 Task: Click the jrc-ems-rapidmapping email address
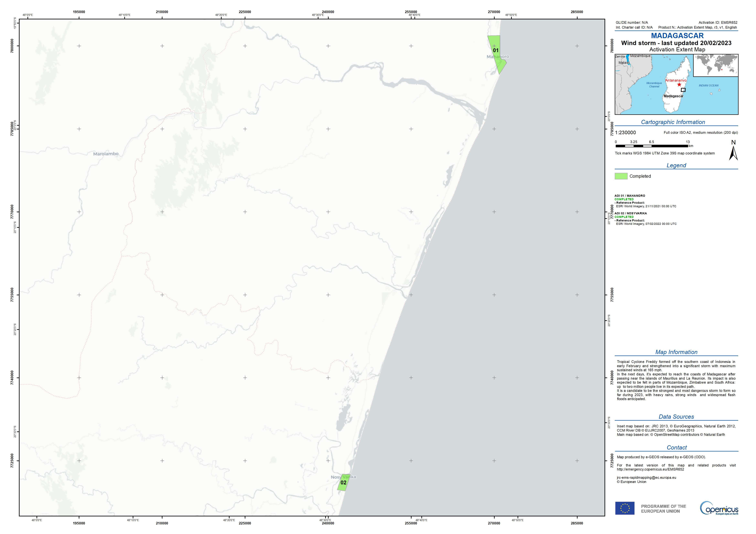646,477
